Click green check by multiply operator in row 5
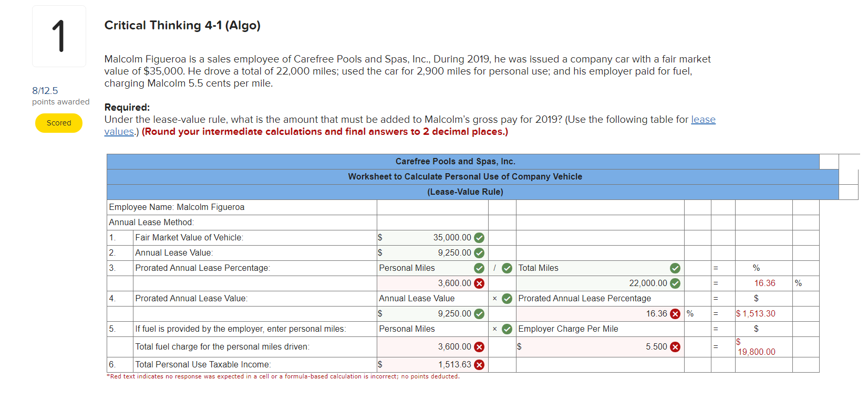The width and height of the screenshot is (868, 401). pos(507,329)
